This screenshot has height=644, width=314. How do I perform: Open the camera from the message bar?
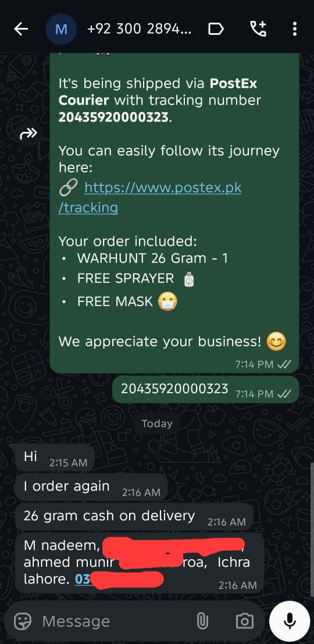[244, 621]
